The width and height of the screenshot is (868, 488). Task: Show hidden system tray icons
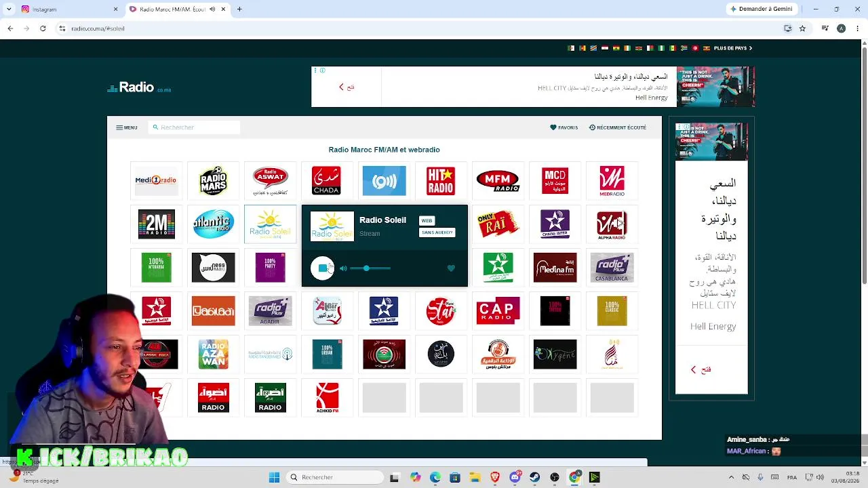731,477
